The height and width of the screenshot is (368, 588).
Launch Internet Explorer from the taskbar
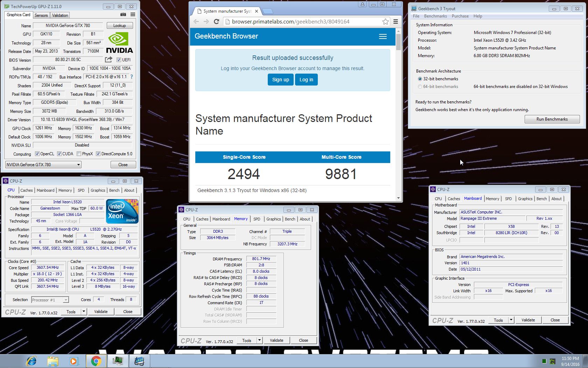point(31,361)
